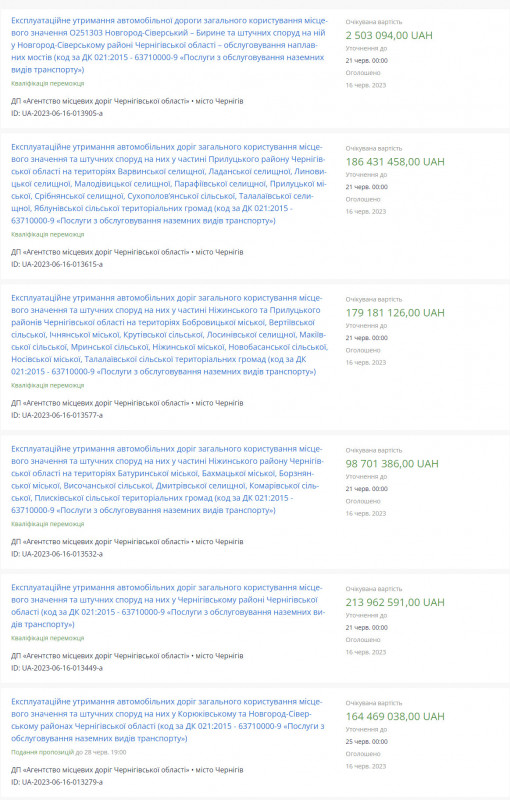Open Прилуцького району road maintenance tender title
The image size is (510, 800).
coord(169,184)
